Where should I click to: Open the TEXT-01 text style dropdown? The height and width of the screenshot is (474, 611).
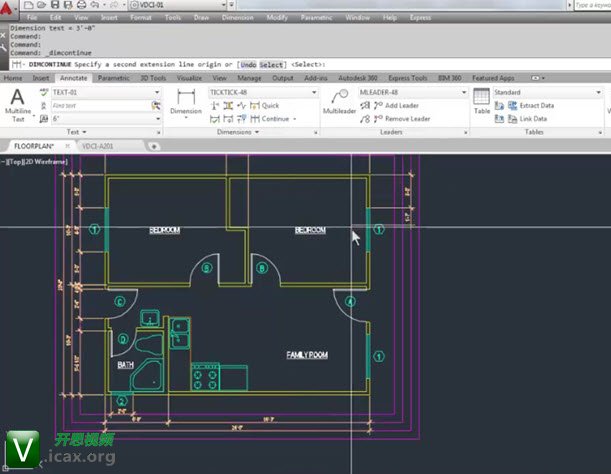[157, 92]
